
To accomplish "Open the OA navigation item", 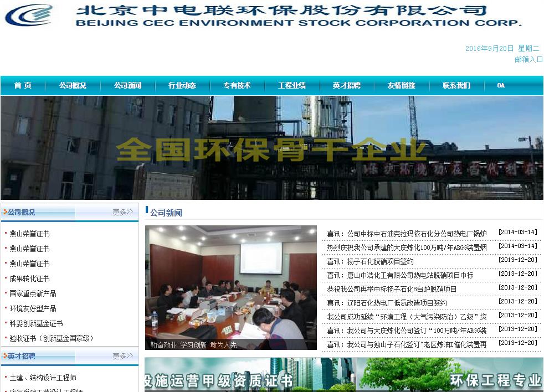I will [501, 85].
